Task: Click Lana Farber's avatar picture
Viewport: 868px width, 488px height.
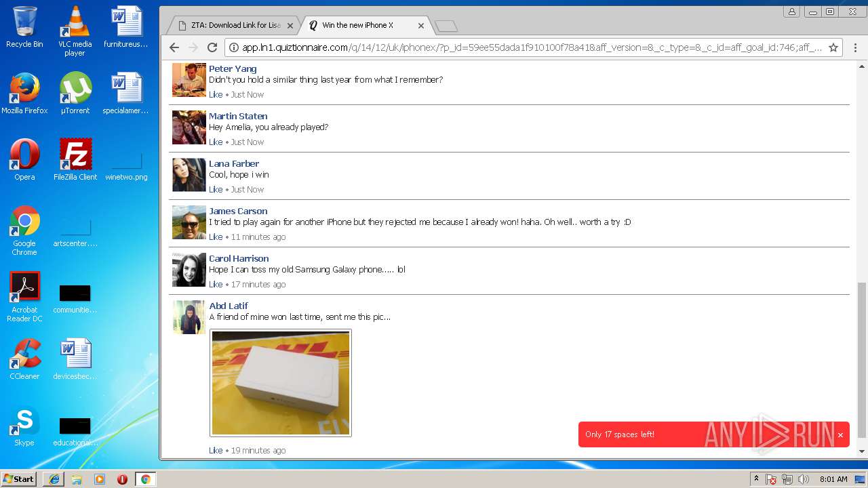Action: 189,175
